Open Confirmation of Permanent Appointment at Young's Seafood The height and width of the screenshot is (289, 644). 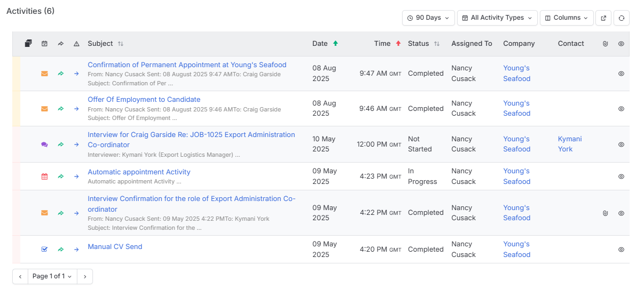[x=187, y=65]
